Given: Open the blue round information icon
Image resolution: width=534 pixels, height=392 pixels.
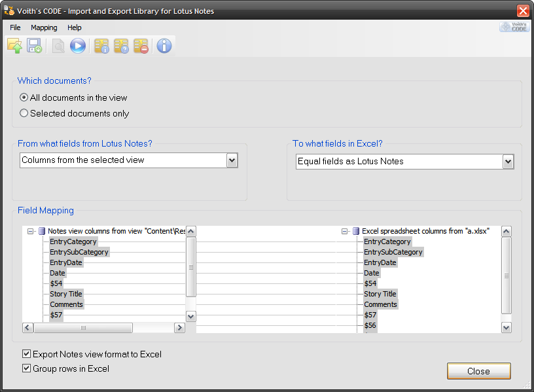Looking at the screenshot, I should [x=164, y=46].
